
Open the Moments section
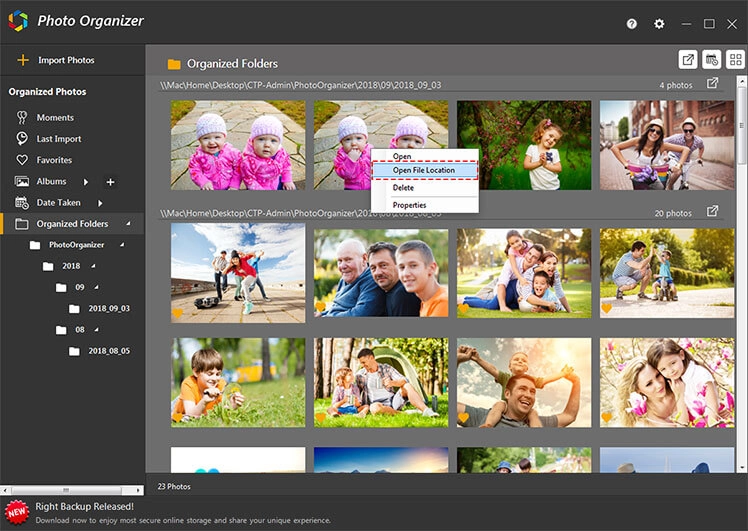(55, 117)
